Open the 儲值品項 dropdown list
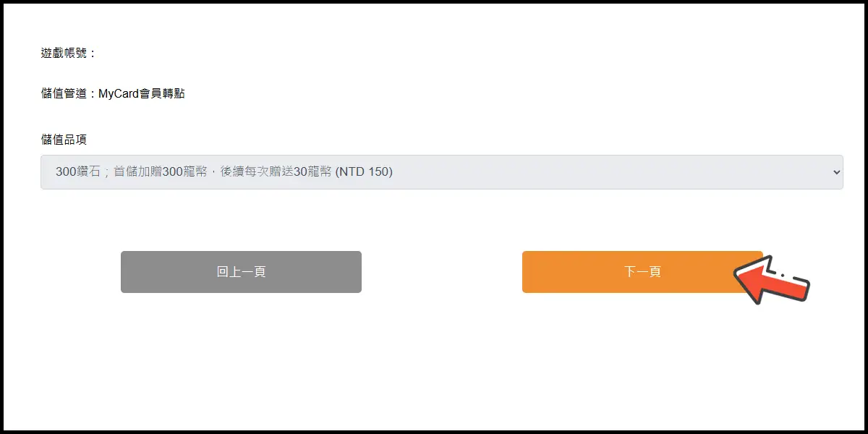 (442, 172)
